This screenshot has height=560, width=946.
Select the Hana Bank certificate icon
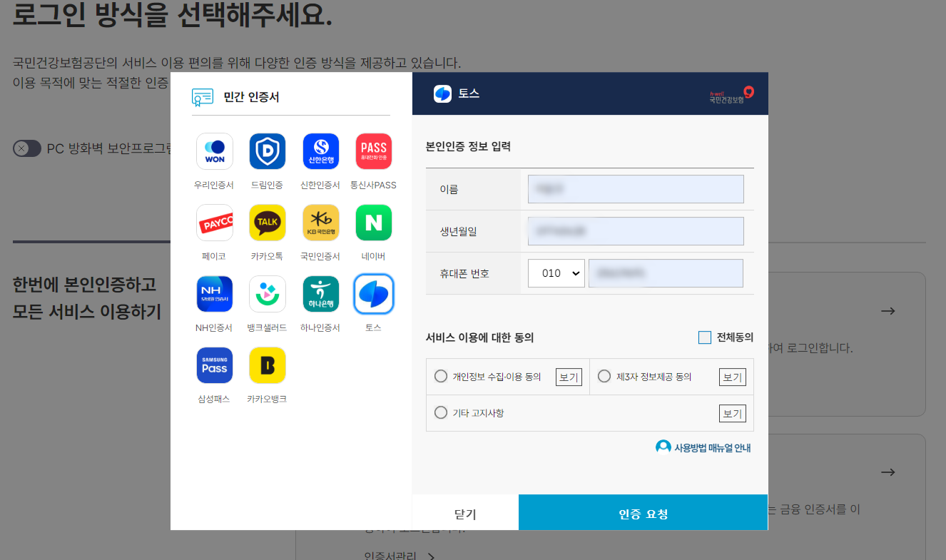(320, 294)
